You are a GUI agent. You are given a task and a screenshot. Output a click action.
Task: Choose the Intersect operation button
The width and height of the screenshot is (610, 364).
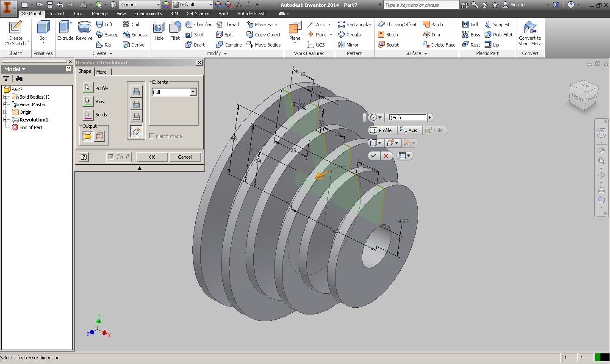coord(136,116)
